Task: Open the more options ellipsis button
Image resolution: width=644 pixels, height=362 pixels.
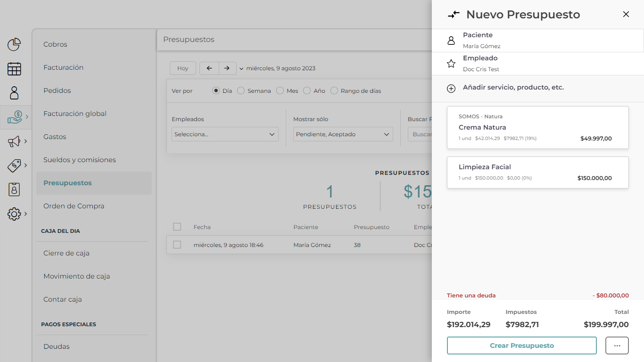Action: 617,346
